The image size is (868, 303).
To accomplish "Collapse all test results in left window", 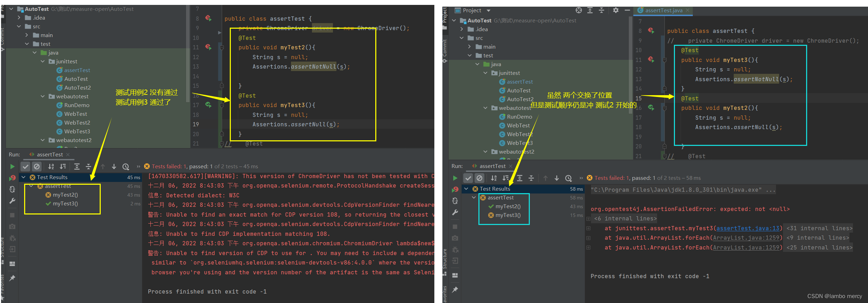I will coord(88,167).
